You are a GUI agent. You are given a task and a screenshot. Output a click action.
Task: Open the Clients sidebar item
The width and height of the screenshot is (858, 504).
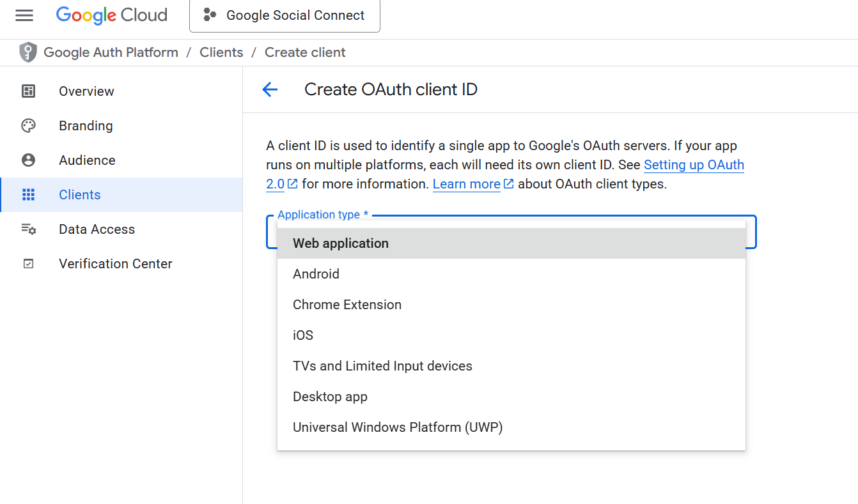pos(121,195)
